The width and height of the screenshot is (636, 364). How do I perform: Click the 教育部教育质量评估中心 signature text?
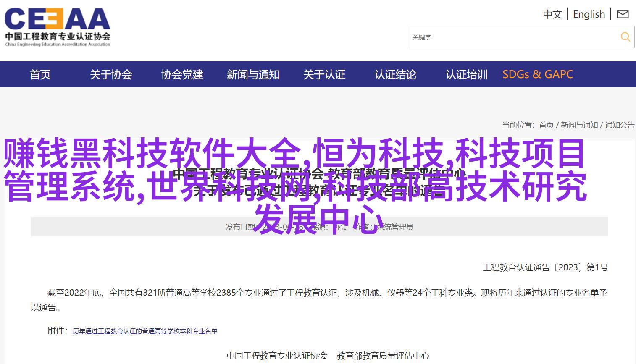point(383,356)
